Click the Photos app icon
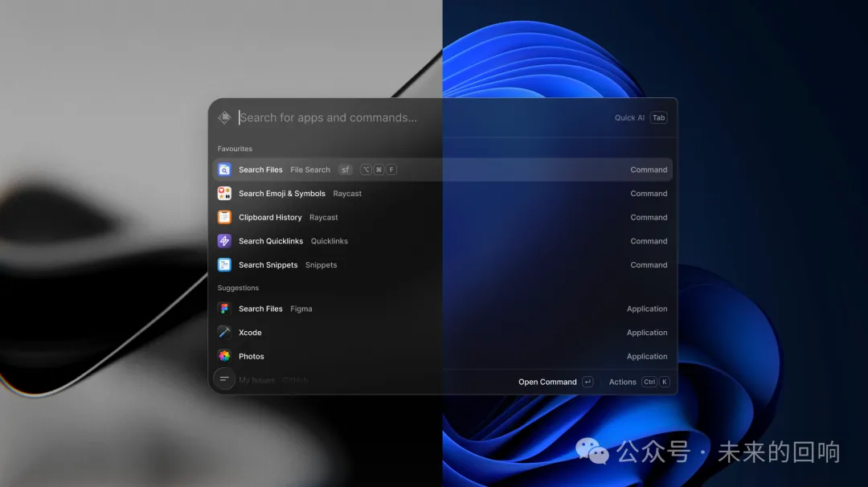This screenshot has width=868, height=487. point(224,356)
